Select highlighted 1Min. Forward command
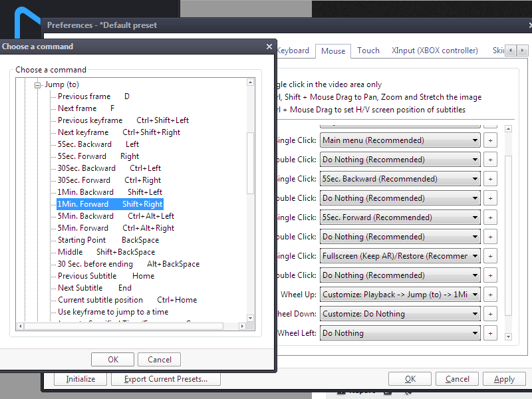Image resolution: width=532 pixels, height=399 pixels. (x=110, y=204)
